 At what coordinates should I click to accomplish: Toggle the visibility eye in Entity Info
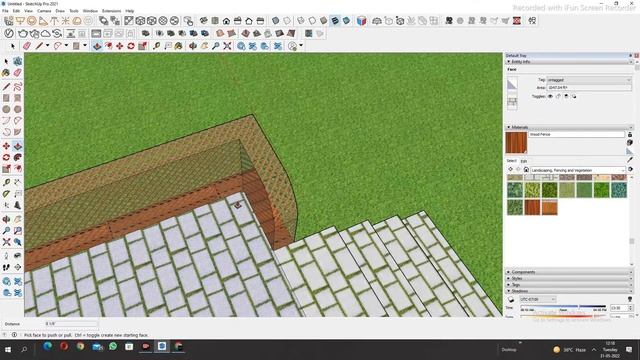pyautogui.click(x=550, y=96)
